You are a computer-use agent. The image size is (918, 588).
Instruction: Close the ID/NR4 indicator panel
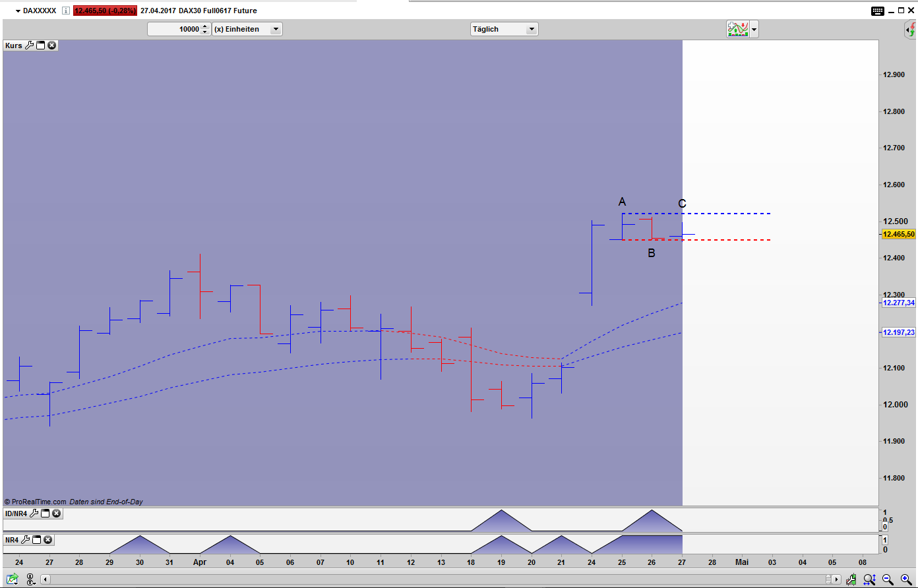(57, 514)
